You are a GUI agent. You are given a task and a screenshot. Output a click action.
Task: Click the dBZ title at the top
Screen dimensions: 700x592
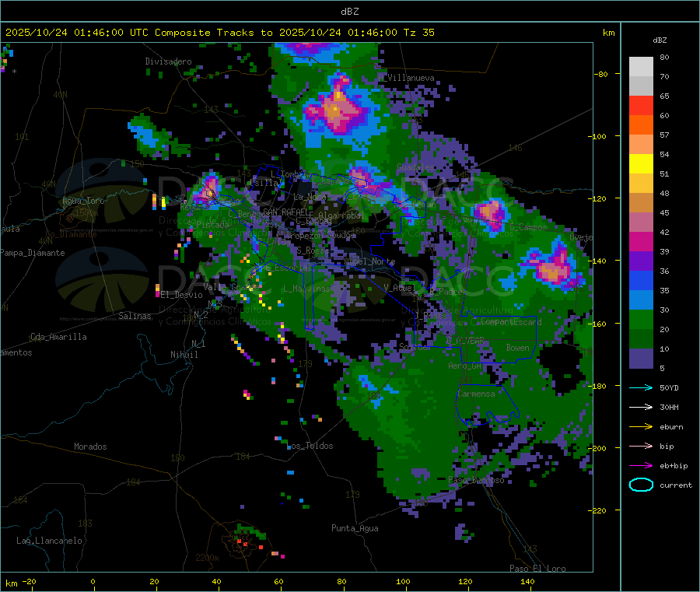[349, 11]
